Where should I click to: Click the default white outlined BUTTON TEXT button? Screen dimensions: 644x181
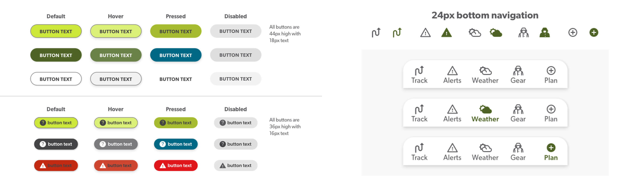click(56, 79)
